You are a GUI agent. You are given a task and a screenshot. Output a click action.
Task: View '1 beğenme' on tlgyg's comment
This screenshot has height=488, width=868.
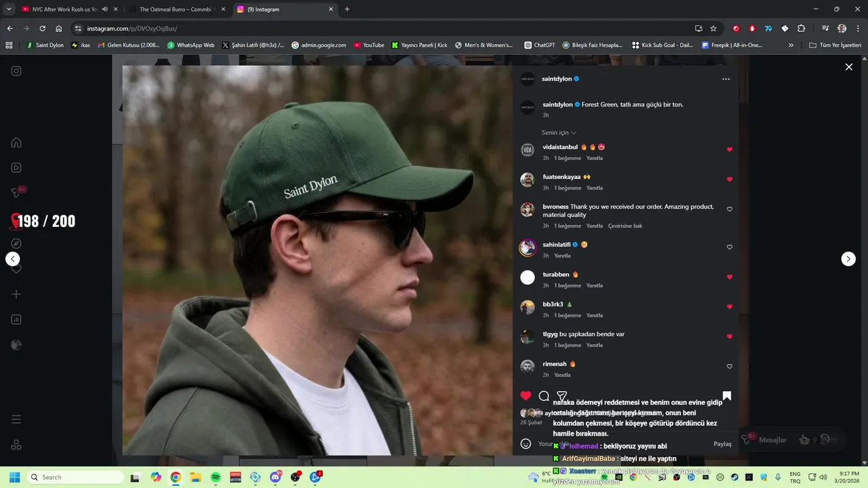(x=568, y=345)
